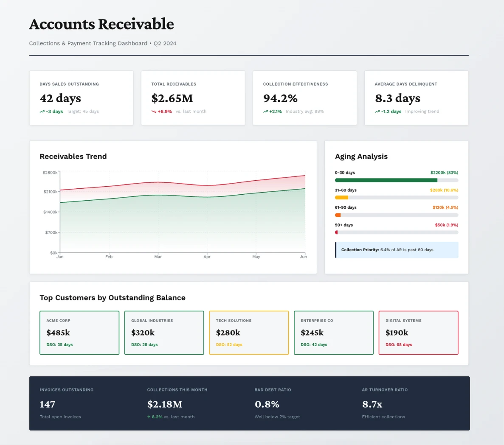This screenshot has width=504, height=445.
Task: Select the Collection Effectiveness tile
Action: (304, 98)
